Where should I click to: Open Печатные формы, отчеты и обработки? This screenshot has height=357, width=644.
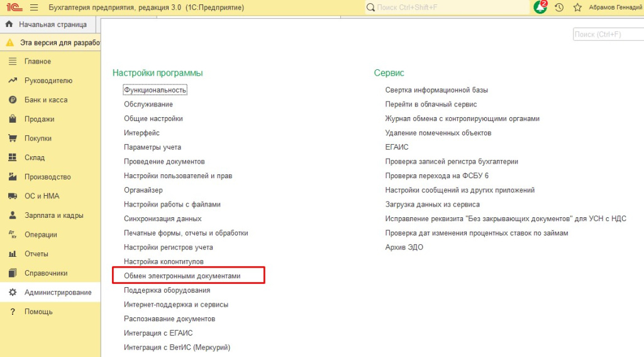click(x=186, y=233)
